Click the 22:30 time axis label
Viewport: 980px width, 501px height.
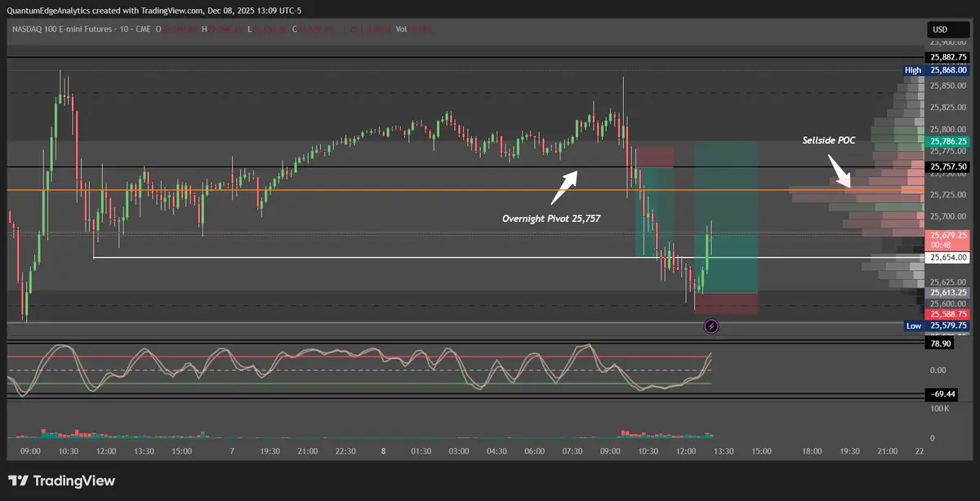click(345, 451)
